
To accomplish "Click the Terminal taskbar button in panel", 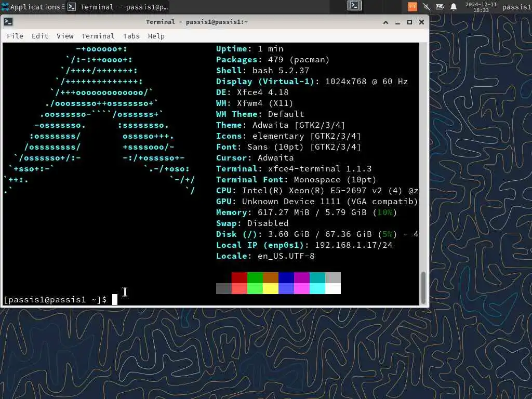I will [x=118, y=7].
